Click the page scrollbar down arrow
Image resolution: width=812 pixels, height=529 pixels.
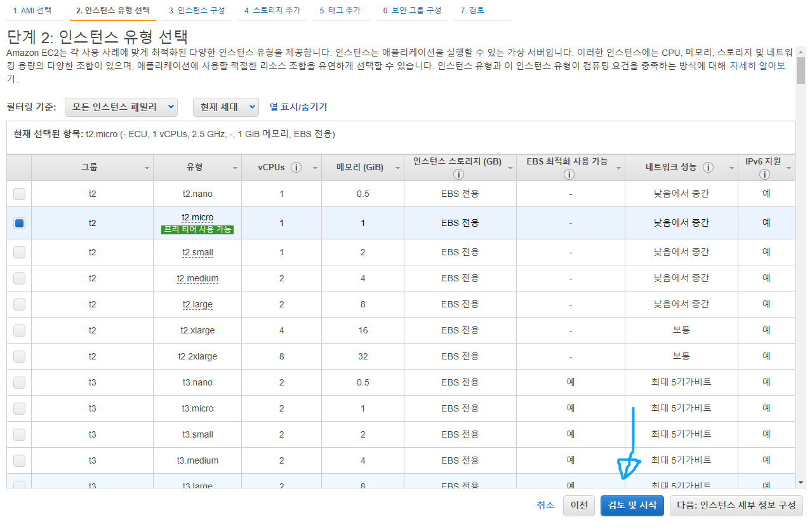(801, 483)
